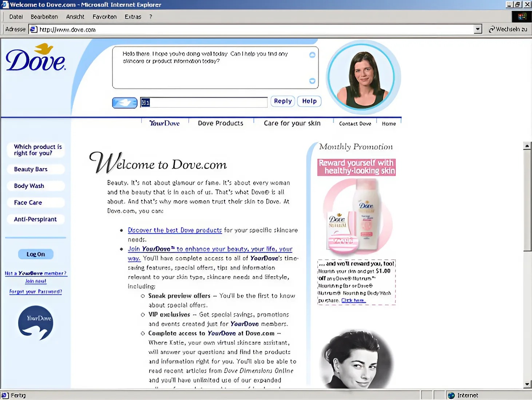Click the Windows flag logo in the toolbar
Screen dimensions: 532x400
[522, 17]
